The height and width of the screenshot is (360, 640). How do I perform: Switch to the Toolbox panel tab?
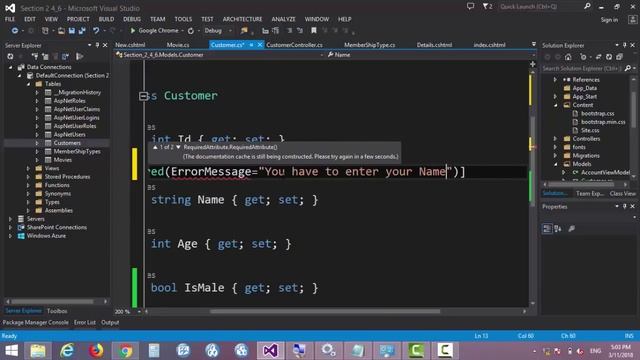click(57, 311)
